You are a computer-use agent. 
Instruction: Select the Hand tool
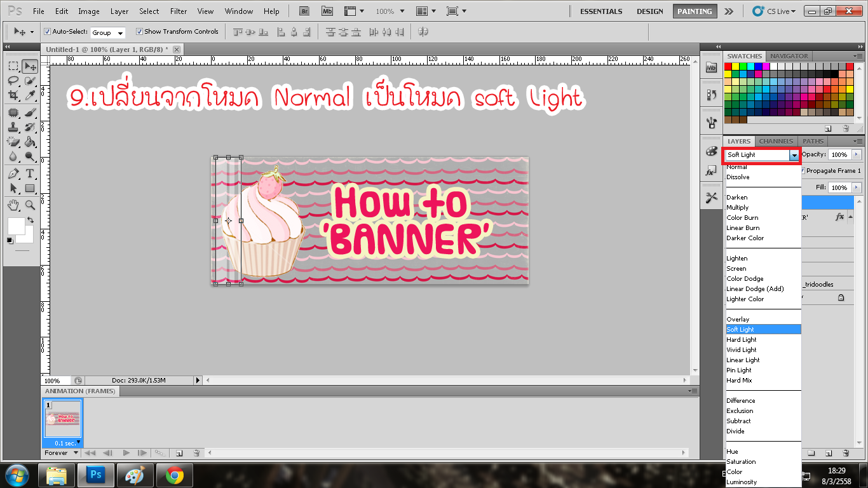(13, 205)
